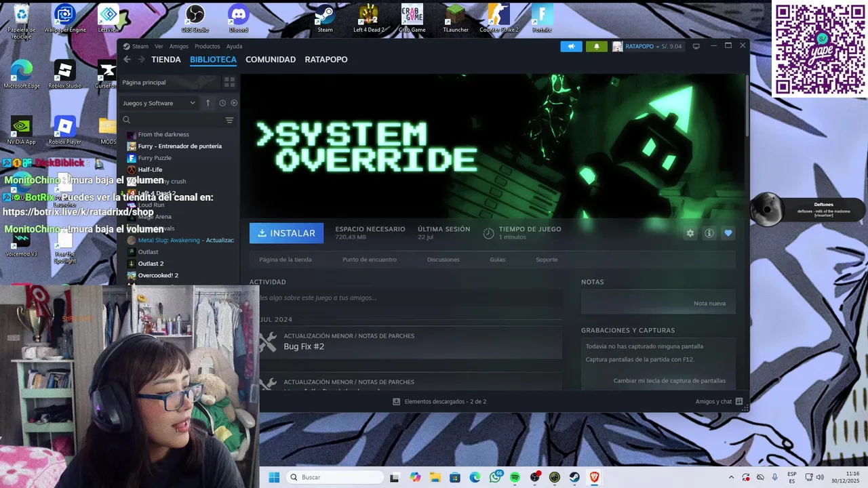Click Windows Start button

(274, 477)
